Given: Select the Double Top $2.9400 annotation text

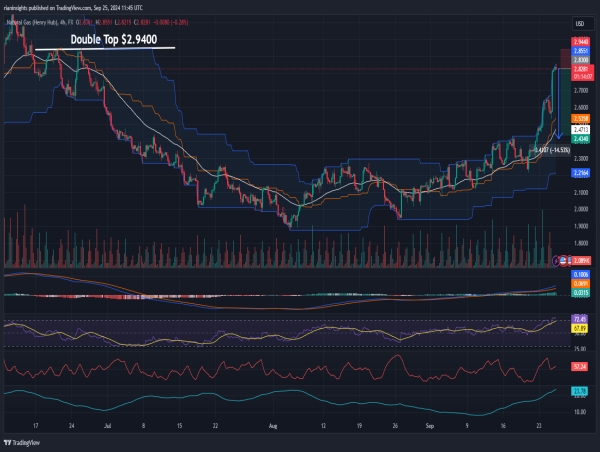Looking at the screenshot, I should pos(114,39).
